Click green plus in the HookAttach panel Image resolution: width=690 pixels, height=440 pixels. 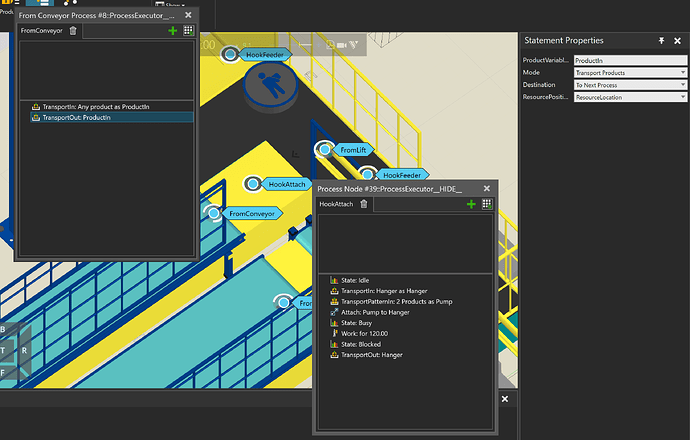click(x=471, y=204)
